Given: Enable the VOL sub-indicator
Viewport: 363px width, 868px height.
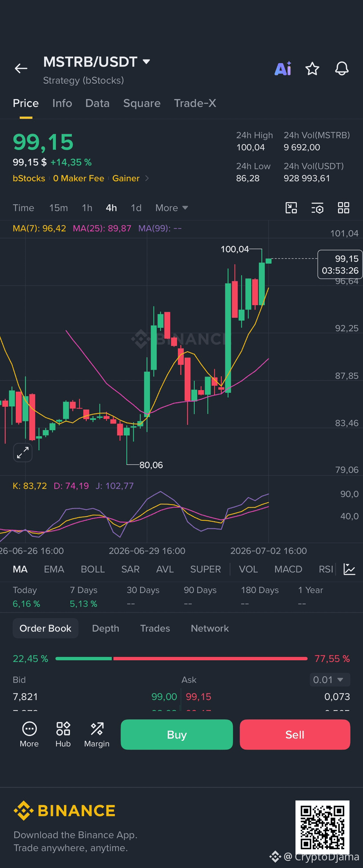Looking at the screenshot, I should point(248,569).
